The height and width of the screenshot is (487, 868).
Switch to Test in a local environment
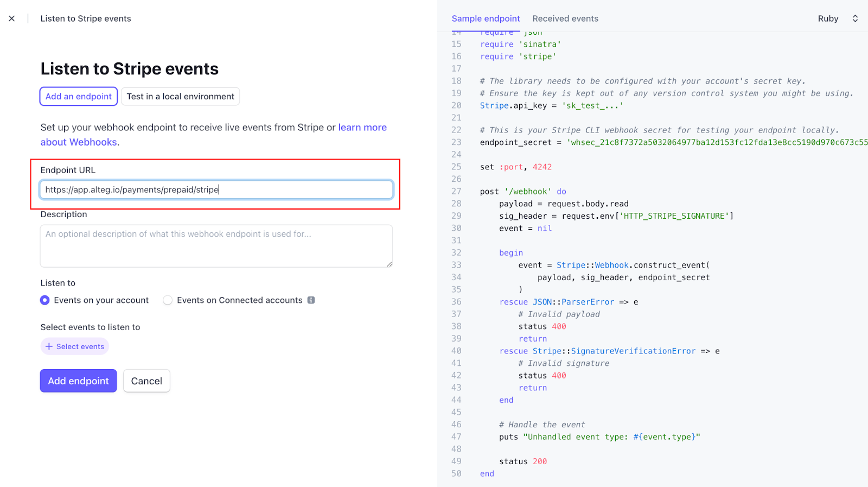pyautogui.click(x=180, y=97)
